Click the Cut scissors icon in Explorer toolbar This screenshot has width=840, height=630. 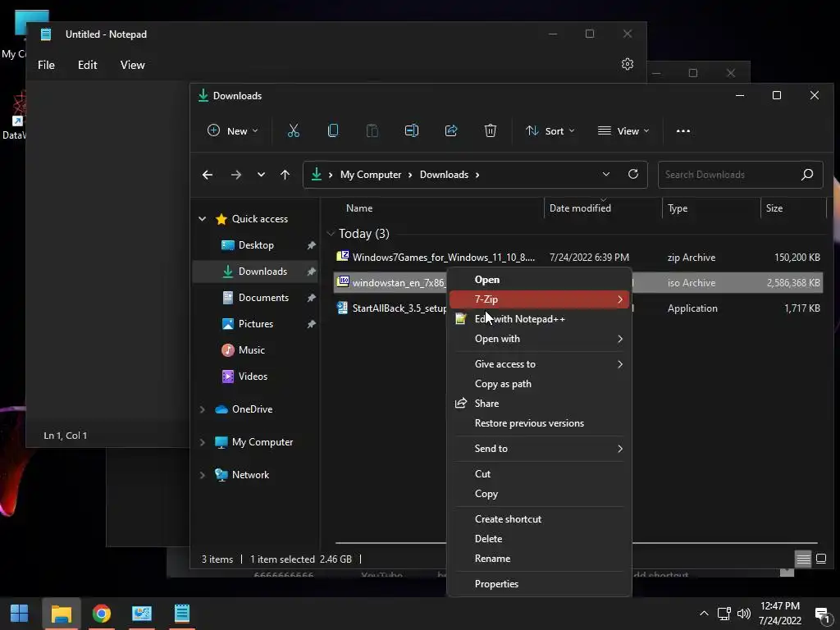click(294, 130)
